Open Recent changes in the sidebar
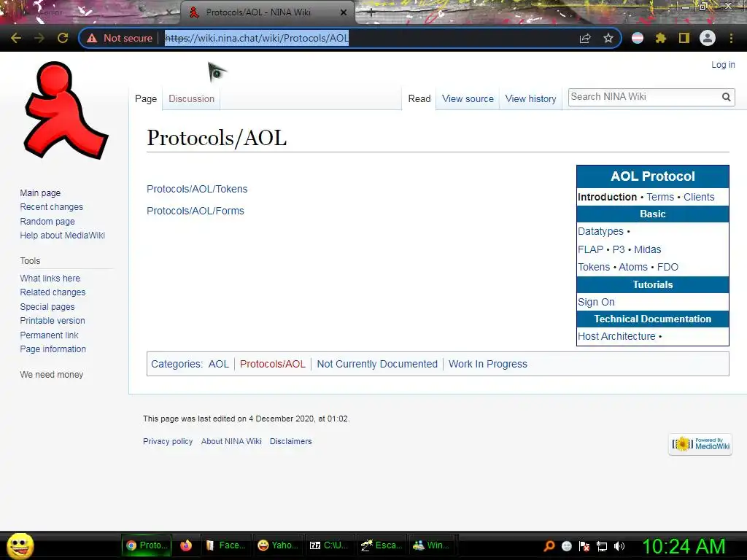This screenshot has height=560, width=747. 52,207
